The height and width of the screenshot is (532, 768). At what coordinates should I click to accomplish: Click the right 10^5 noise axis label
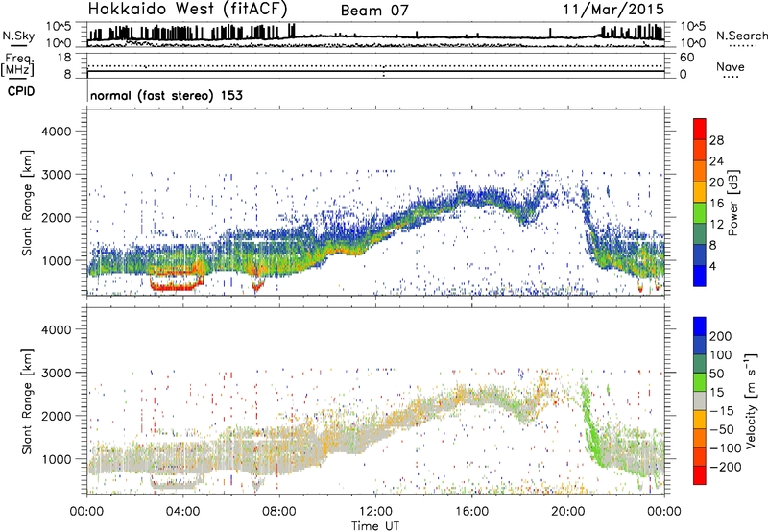click(693, 26)
